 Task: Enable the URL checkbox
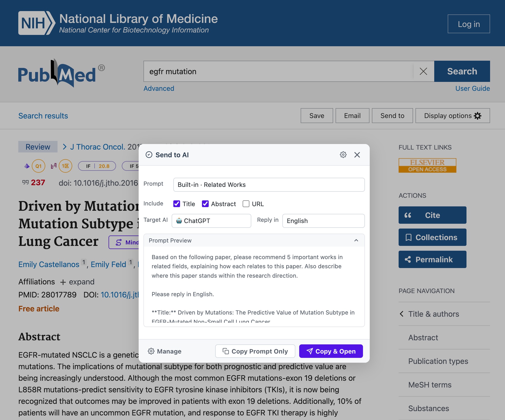click(x=246, y=204)
